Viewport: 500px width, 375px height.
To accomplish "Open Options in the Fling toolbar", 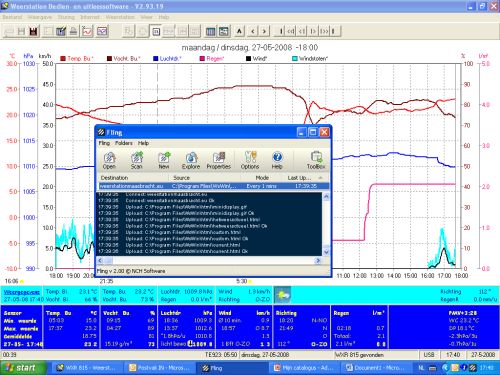I will point(250,160).
